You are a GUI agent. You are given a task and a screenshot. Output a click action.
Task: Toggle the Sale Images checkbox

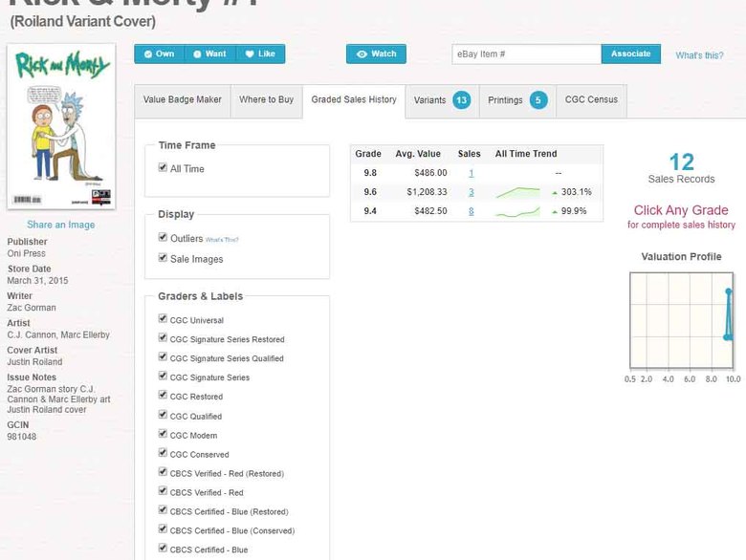click(163, 258)
